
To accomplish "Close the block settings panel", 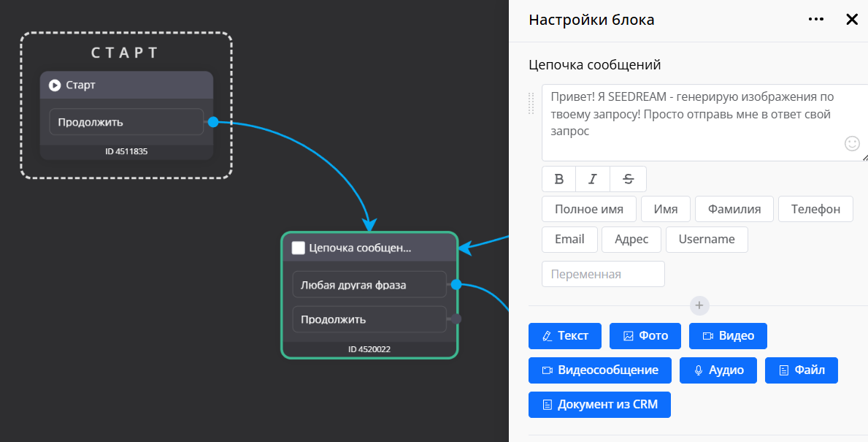I will (x=852, y=20).
